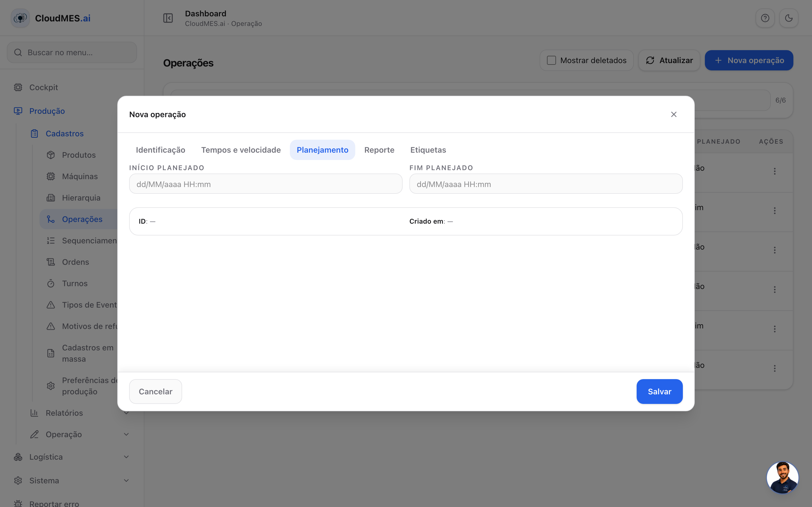Click the Máquinas sidebar icon
Screen dimensions: 812x507
click(51, 176)
